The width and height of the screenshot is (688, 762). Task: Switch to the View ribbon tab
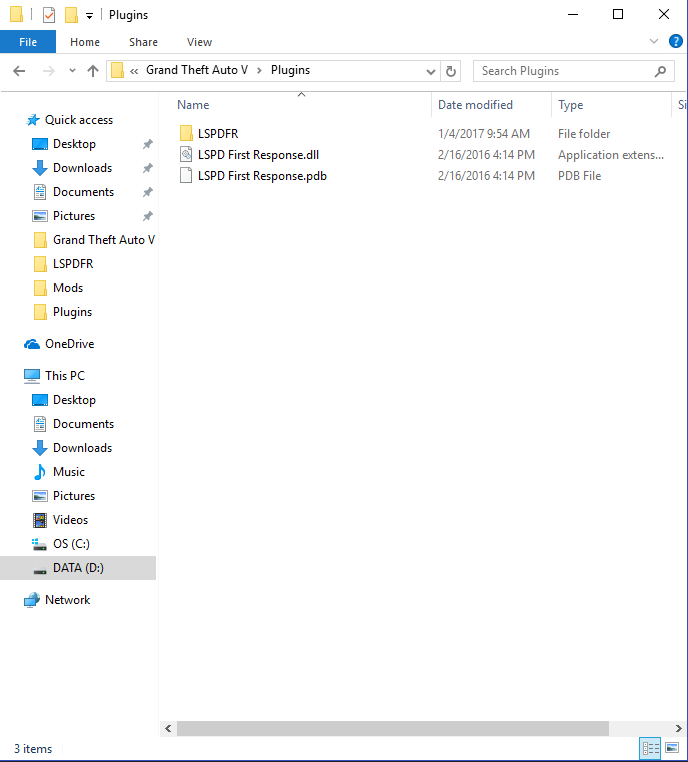coord(199,42)
